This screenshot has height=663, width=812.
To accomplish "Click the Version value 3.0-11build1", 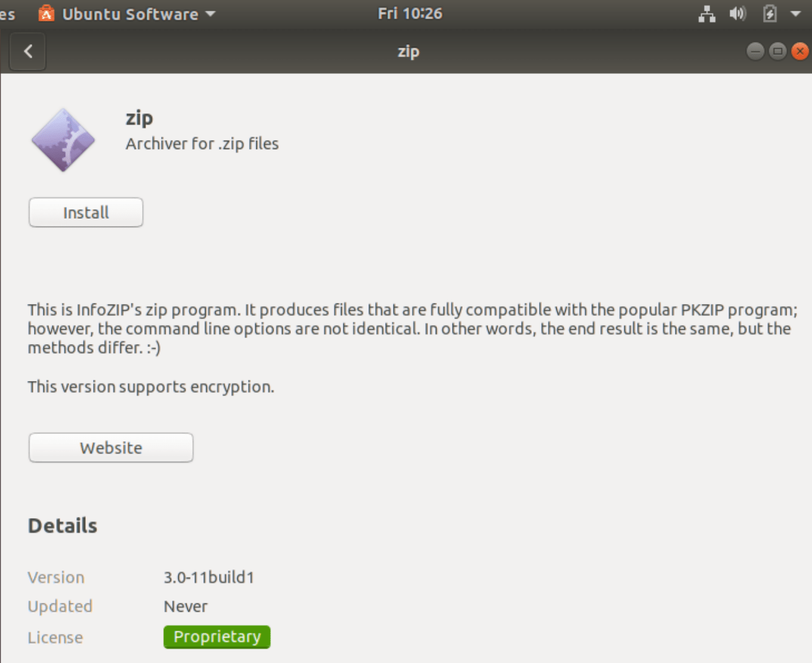I will pos(209,577).
